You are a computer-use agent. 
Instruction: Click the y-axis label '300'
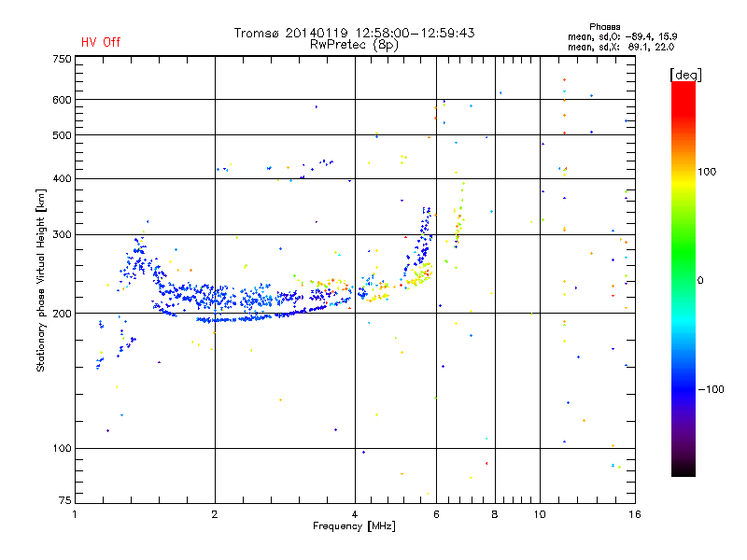62,234
